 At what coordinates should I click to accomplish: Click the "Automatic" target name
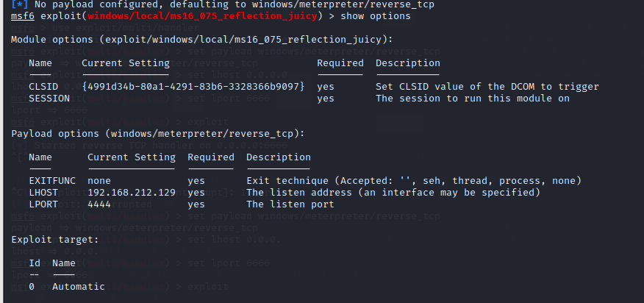79,287
